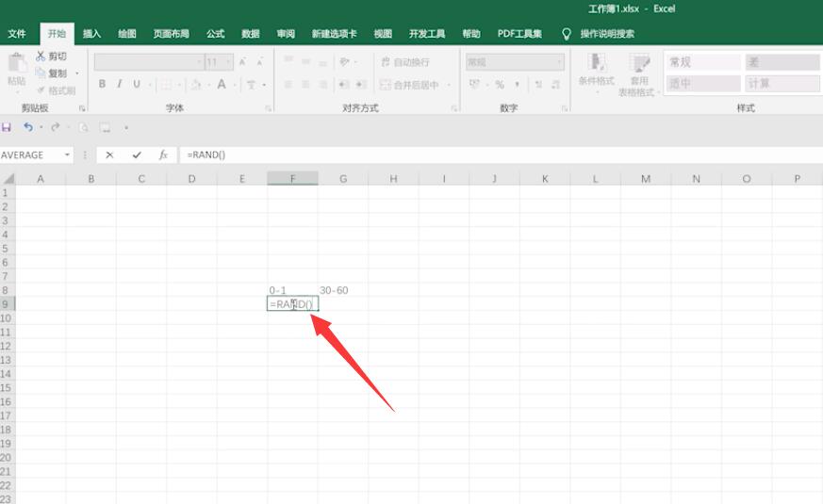Screen dimensions: 823x504
Task: Click the Increase Decimal icon
Action: tap(538, 84)
